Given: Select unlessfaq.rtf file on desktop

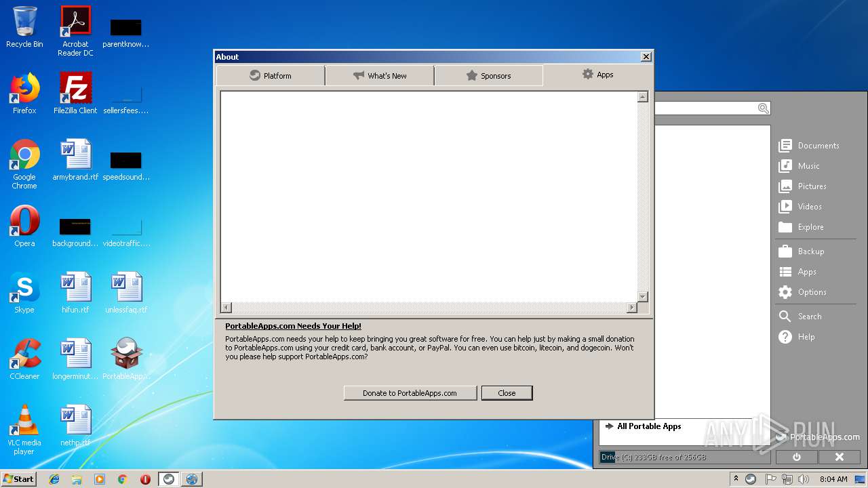Looking at the screenshot, I should [x=126, y=293].
